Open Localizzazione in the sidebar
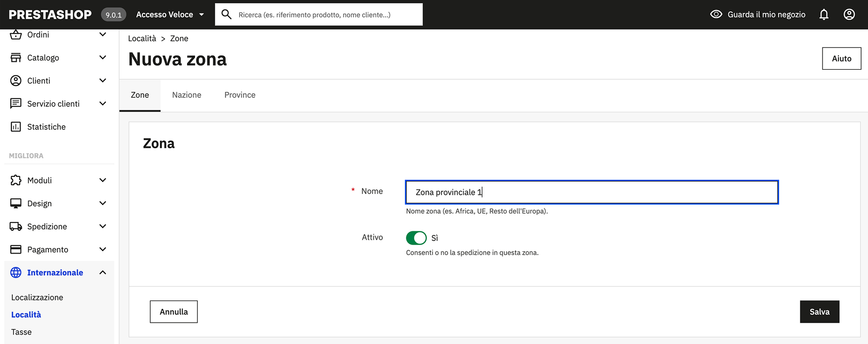The image size is (868, 344). pos(37,298)
